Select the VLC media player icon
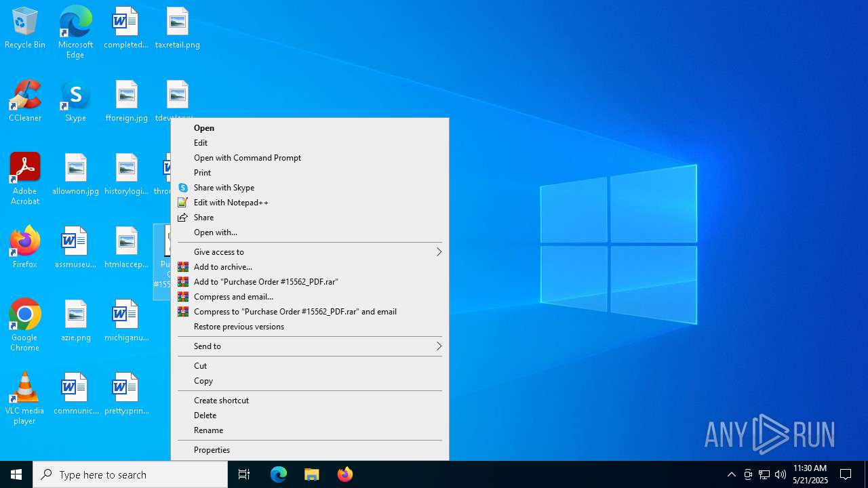Viewport: 868px width, 488px height. (25, 399)
